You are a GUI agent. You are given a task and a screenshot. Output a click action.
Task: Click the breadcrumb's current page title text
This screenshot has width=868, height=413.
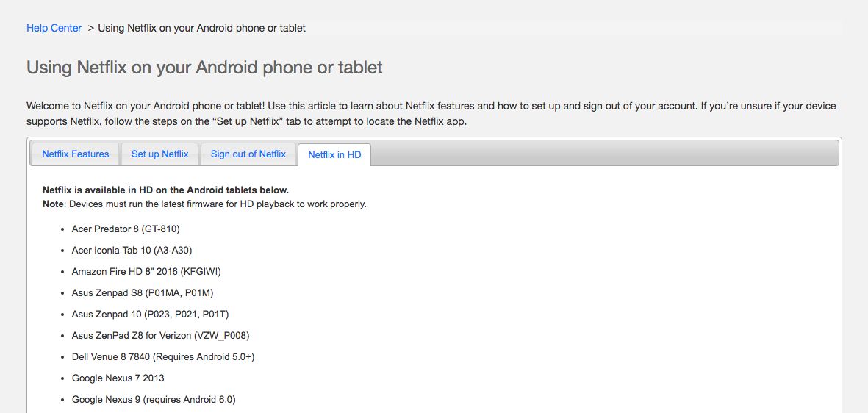pyautogui.click(x=201, y=28)
